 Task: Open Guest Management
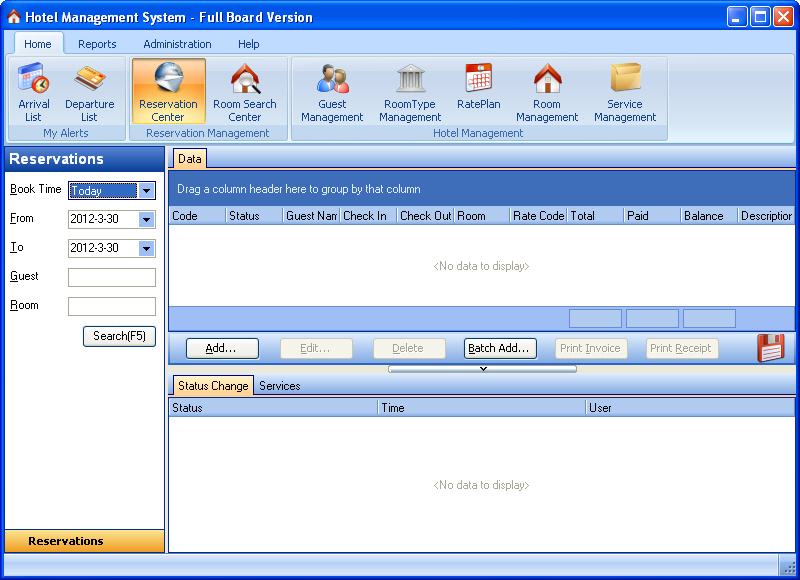tap(331, 90)
